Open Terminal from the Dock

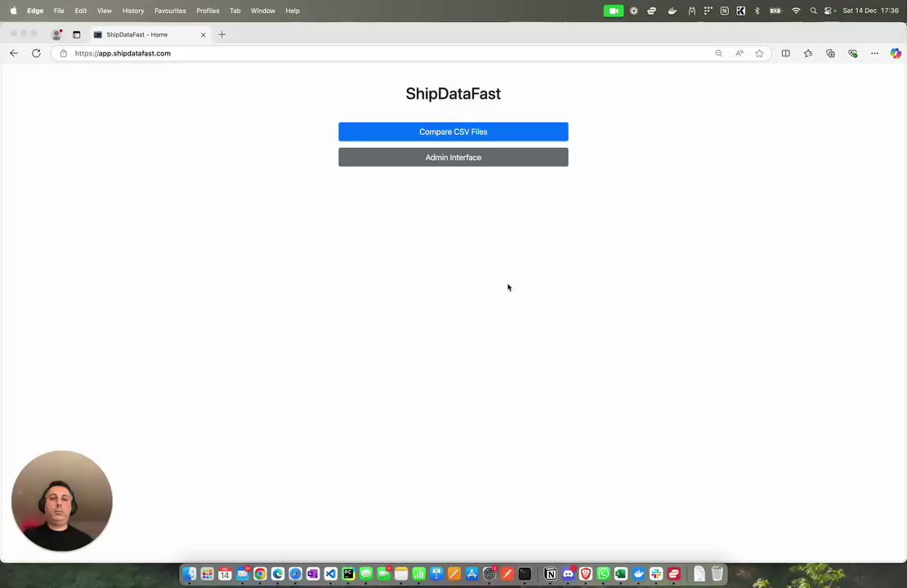525,573
